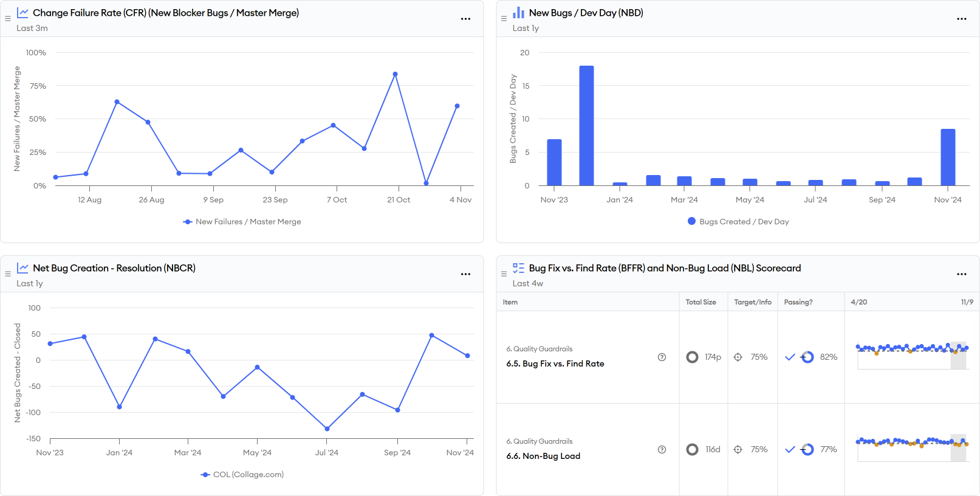Open three-dot menu of BFFR Scorecard widget

click(961, 274)
